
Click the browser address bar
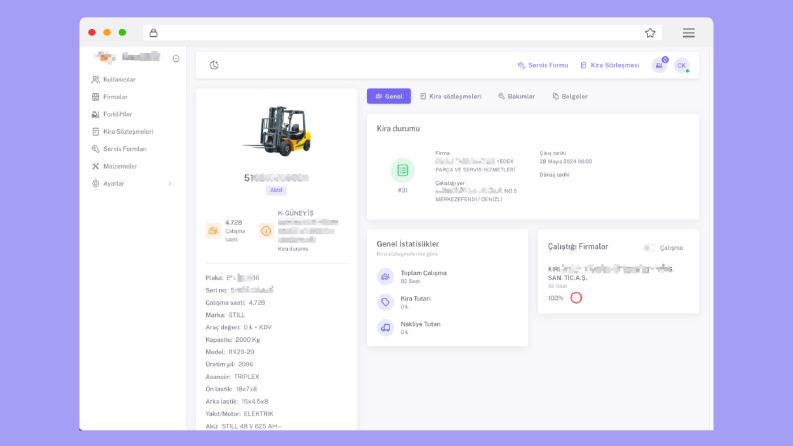click(402, 33)
